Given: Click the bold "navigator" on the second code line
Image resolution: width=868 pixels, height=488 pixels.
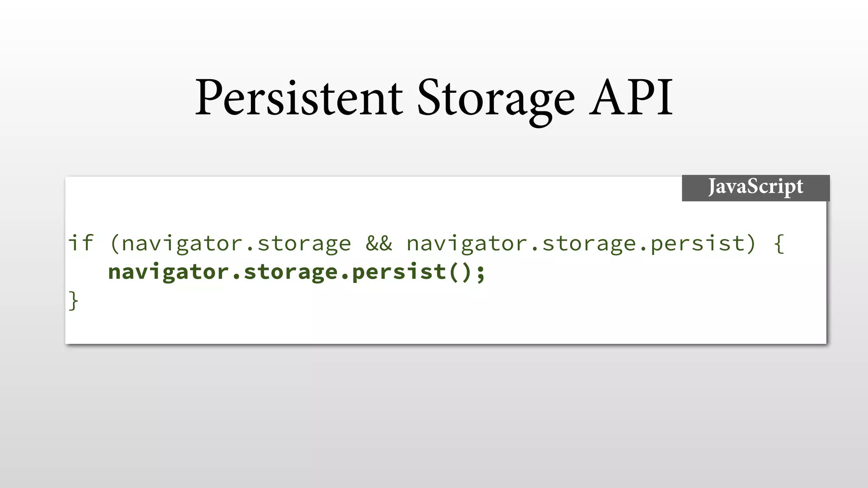Looking at the screenshot, I should click(169, 272).
